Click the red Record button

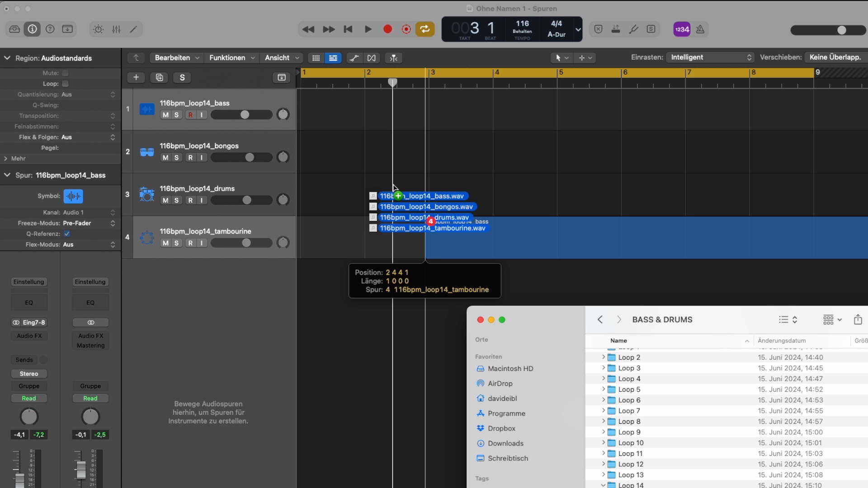click(x=387, y=29)
